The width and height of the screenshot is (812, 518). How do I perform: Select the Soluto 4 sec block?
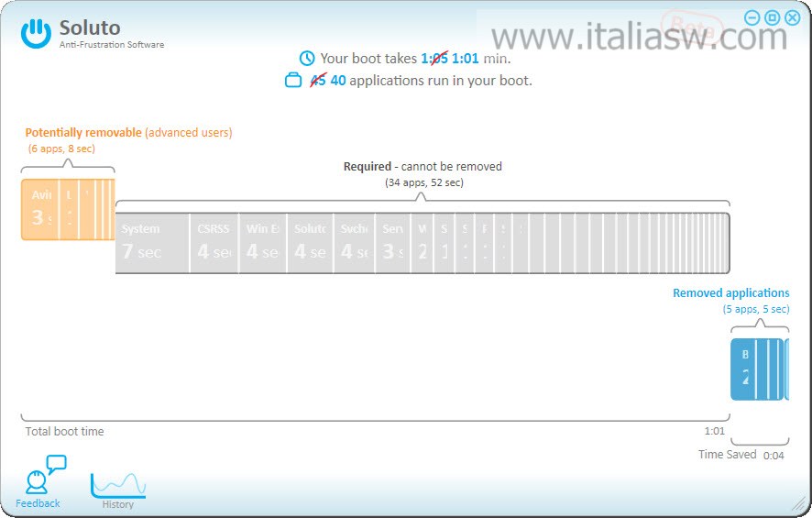pyautogui.click(x=310, y=243)
